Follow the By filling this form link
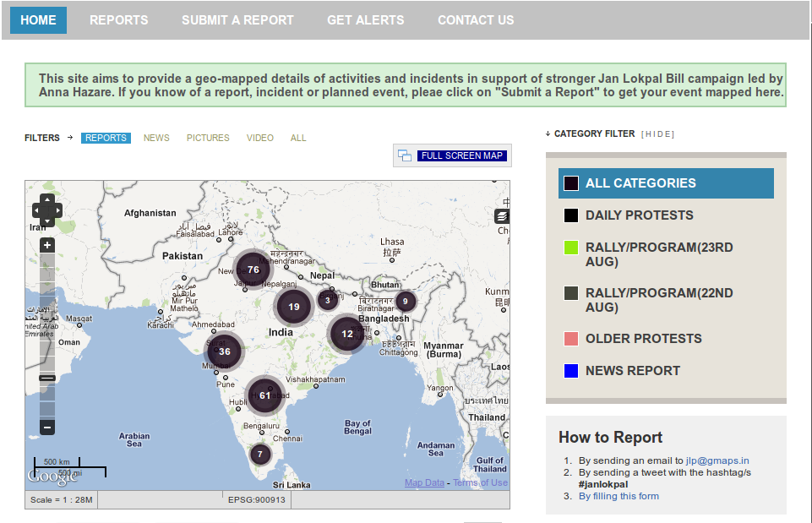This screenshot has height=523, width=812. pos(619,496)
